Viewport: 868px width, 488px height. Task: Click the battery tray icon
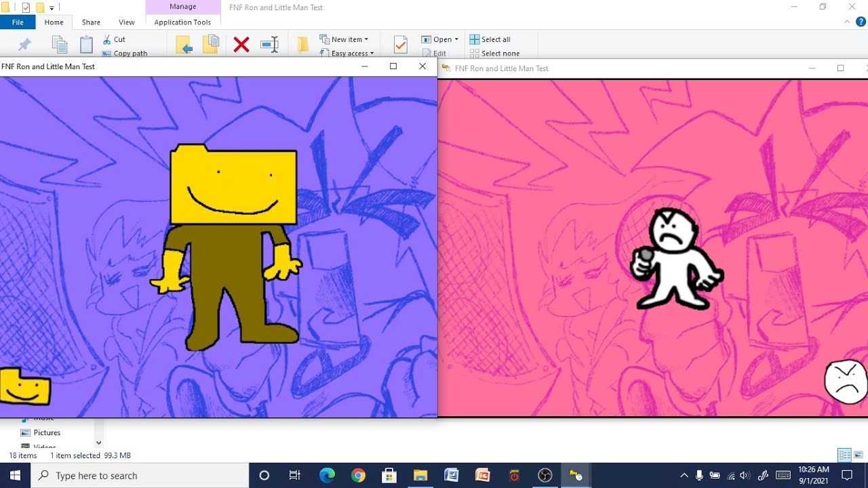pos(715,475)
